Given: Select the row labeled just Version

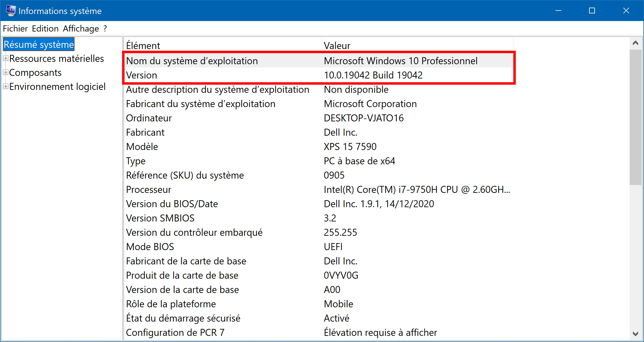Looking at the screenshot, I should [x=318, y=75].
